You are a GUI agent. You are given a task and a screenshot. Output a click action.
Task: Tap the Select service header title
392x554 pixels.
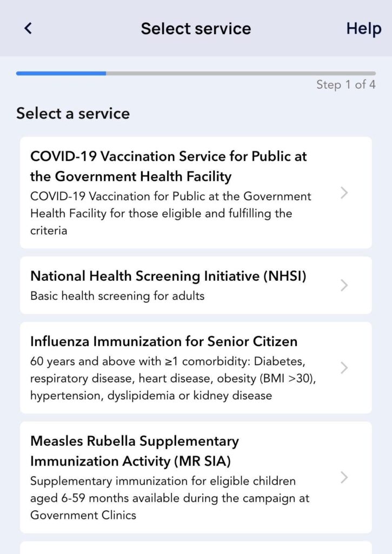point(196,29)
